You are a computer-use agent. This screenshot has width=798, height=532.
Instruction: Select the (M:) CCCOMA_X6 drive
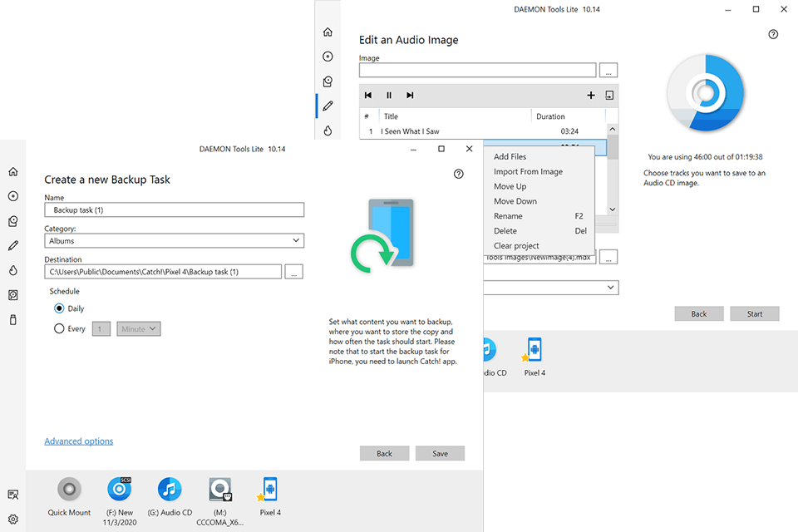pyautogui.click(x=220, y=501)
